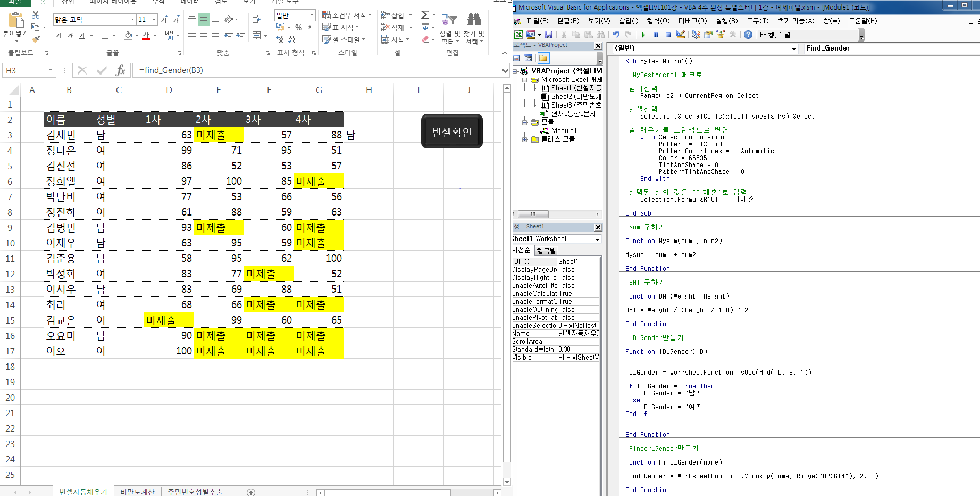
Task: Return to Excel via the green Excel icon
Action: (x=518, y=35)
